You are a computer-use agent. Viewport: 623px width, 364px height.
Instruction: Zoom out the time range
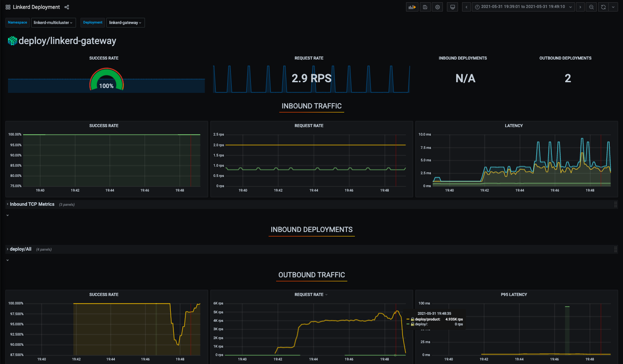point(591,7)
